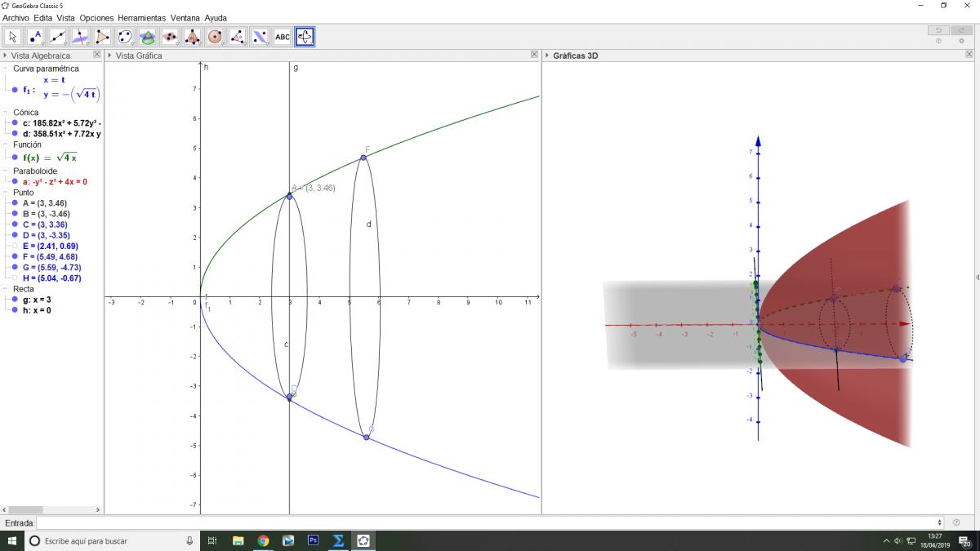Collapse the Punto category in algebra view
The height and width of the screenshot is (551, 980).
(5, 193)
